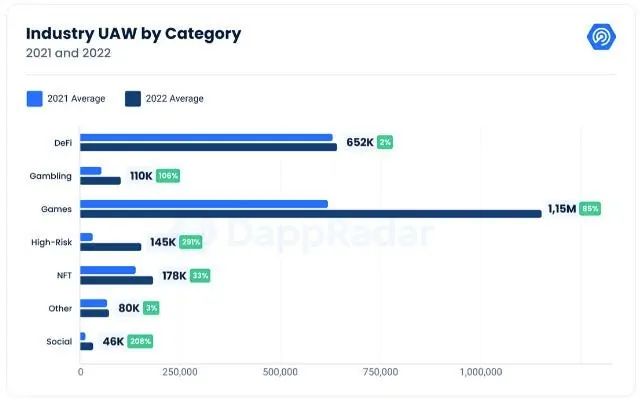Click the 208% green badge for Social

140,341
